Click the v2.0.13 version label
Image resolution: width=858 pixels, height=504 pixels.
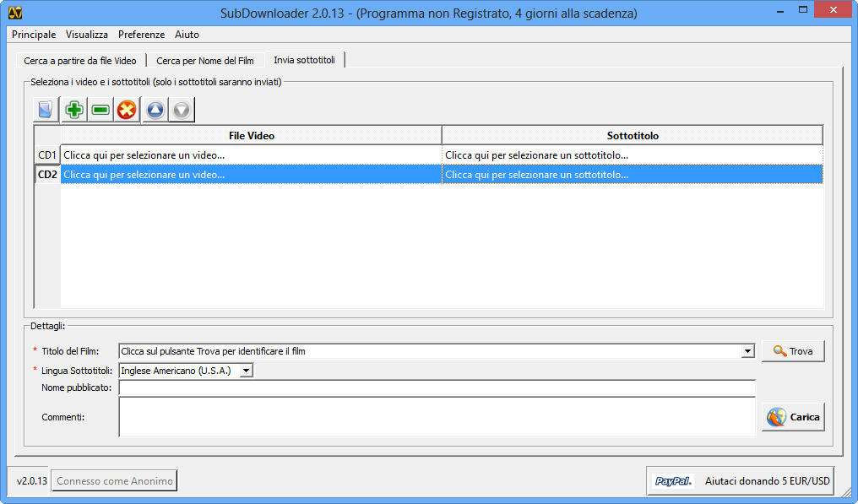click(x=32, y=481)
